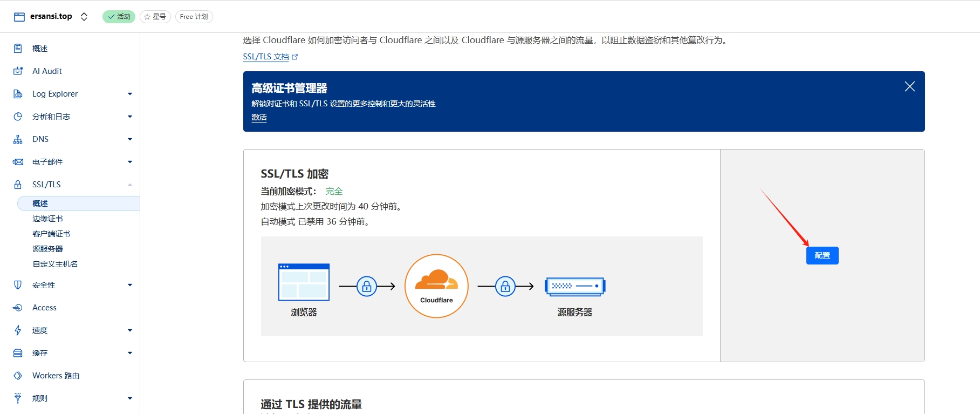Click the Cloudflare logo in the diagram
The width and height of the screenshot is (980, 414).
point(436,286)
